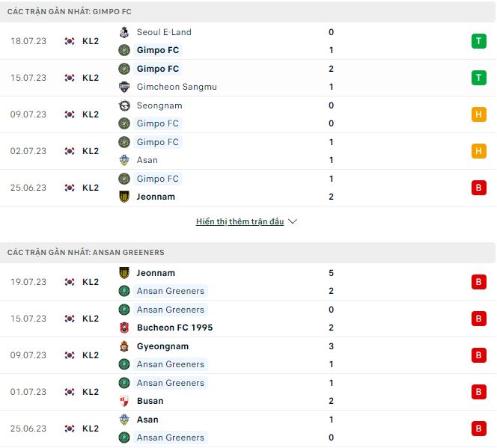Click the Asan crest in the 25.06.23 Ansan match

pyautogui.click(x=124, y=420)
